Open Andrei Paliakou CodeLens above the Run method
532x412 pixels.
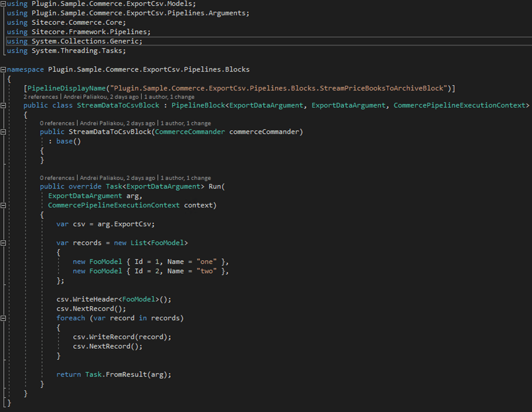pos(118,178)
